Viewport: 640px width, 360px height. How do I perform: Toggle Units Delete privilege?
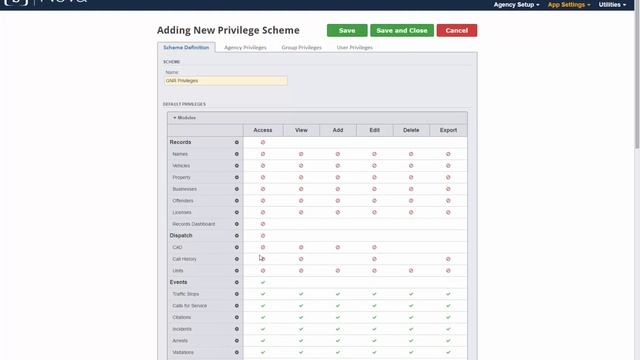tap(411, 271)
